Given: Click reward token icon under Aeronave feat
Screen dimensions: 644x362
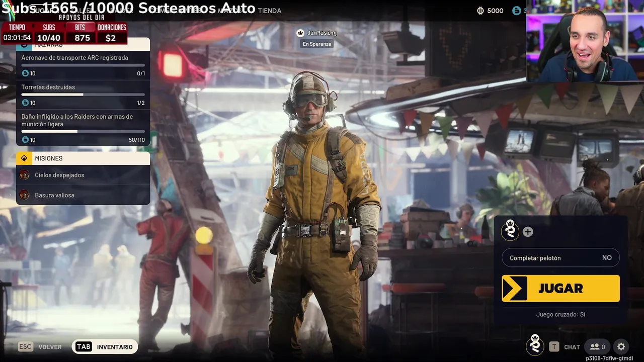Looking at the screenshot, I should (x=25, y=73).
